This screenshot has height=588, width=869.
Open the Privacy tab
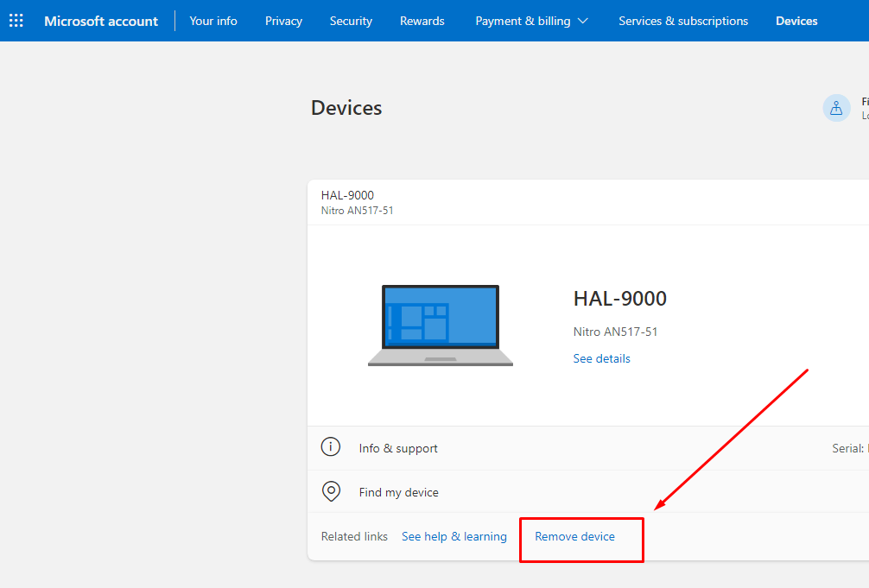[283, 21]
